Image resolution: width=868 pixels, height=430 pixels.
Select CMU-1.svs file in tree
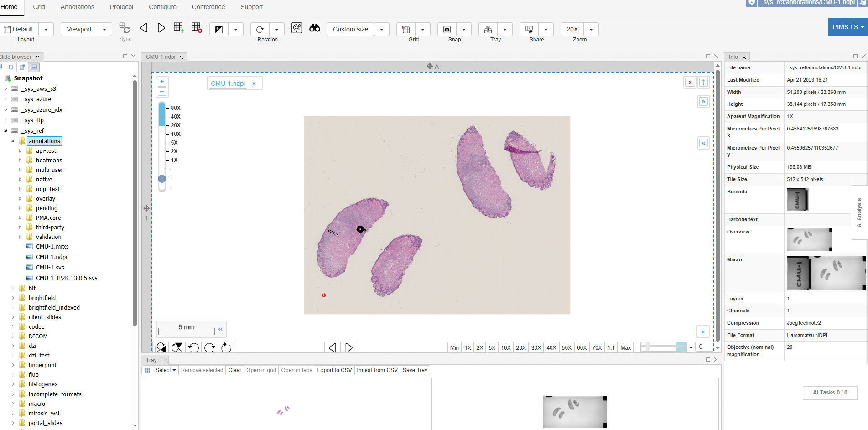(x=50, y=268)
